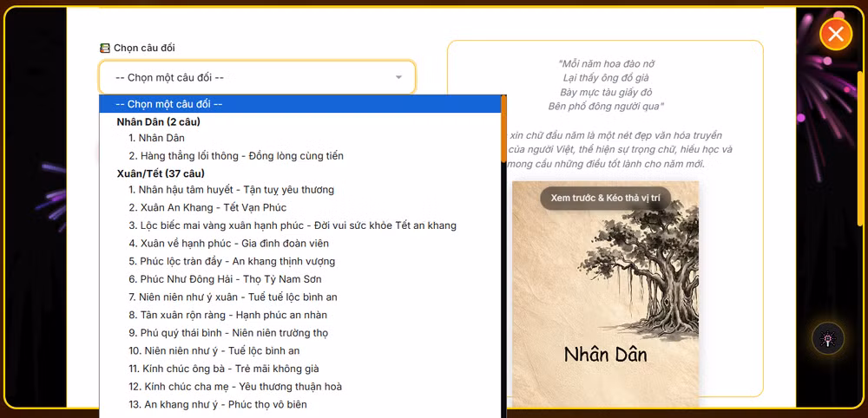Choose option '1. Nhân Dân'

pyautogui.click(x=156, y=138)
